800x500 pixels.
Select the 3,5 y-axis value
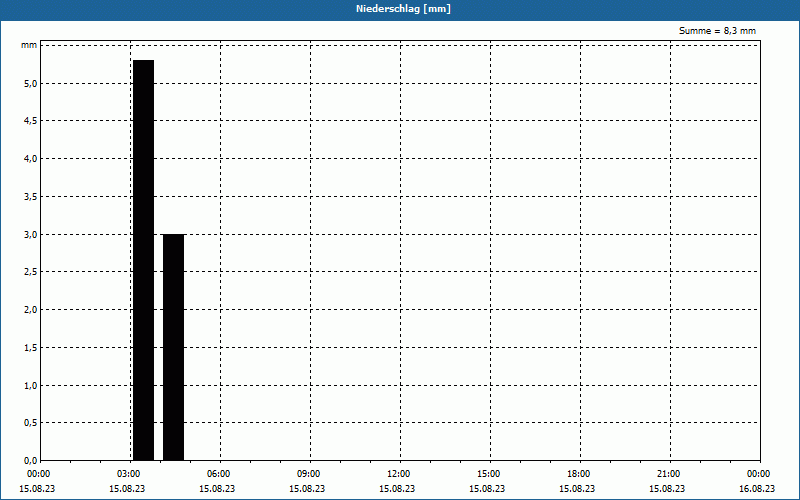point(31,196)
